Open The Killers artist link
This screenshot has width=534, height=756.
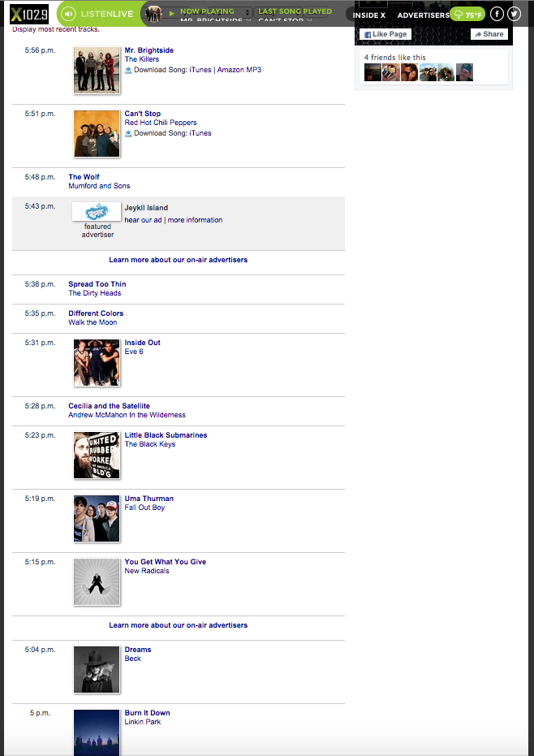pos(142,58)
